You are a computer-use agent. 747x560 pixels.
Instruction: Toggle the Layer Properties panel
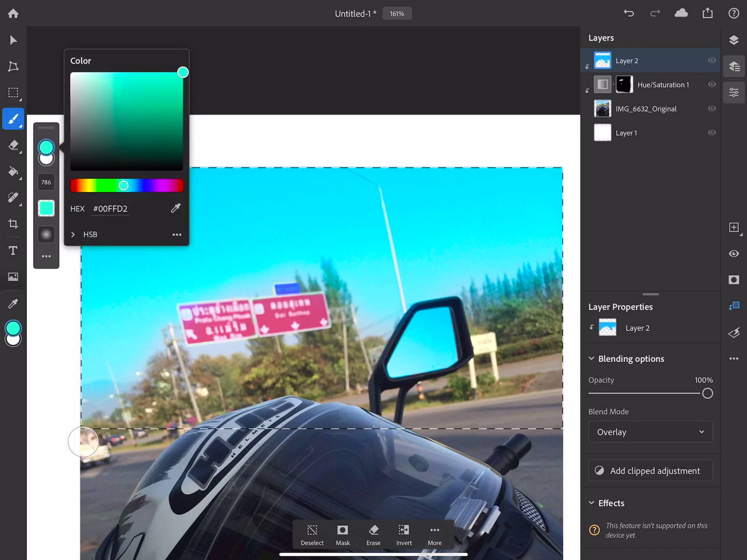(x=734, y=93)
